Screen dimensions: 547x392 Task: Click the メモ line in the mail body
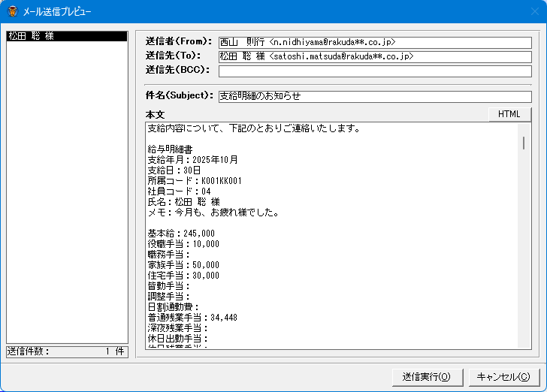(x=213, y=213)
